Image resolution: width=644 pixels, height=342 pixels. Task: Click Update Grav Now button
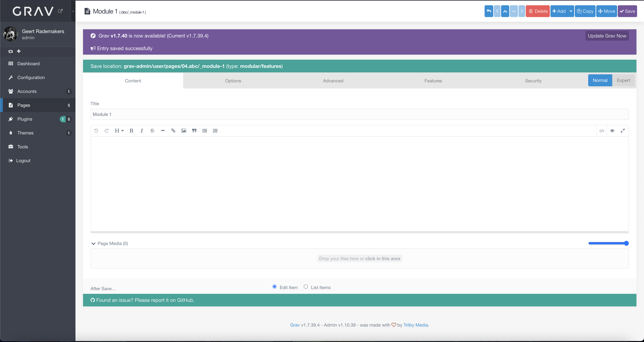tap(607, 36)
